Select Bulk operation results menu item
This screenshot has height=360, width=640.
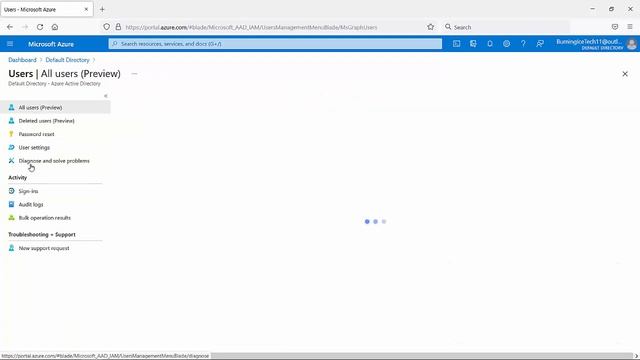tap(55, 218)
